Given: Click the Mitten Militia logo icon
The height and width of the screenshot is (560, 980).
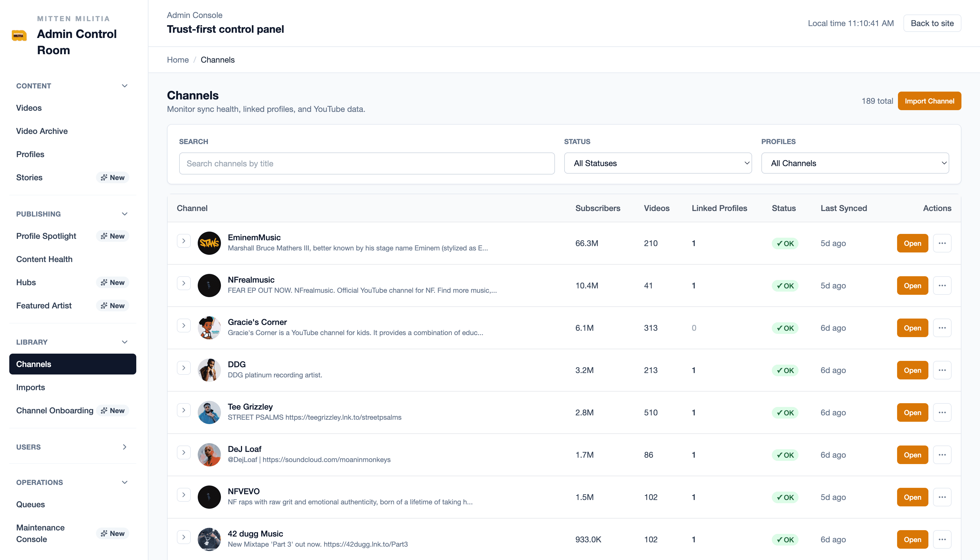Looking at the screenshot, I should pyautogui.click(x=19, y=35).
